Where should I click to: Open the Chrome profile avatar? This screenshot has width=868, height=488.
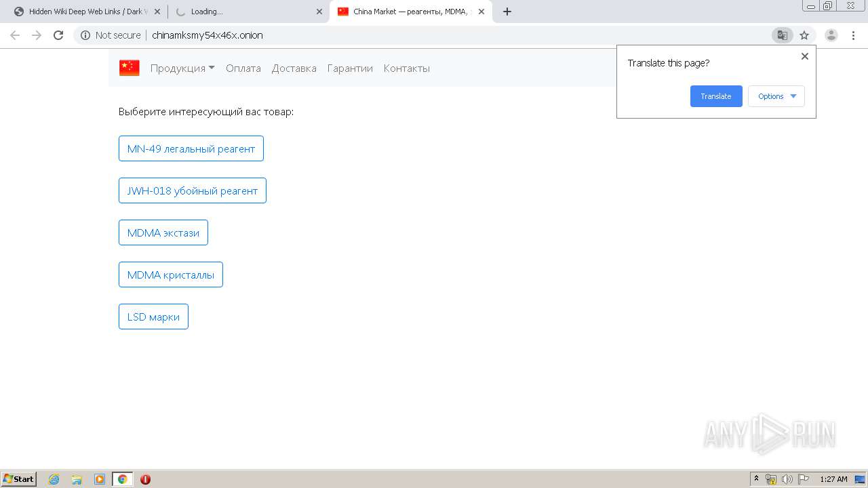(x=831, y=35)
